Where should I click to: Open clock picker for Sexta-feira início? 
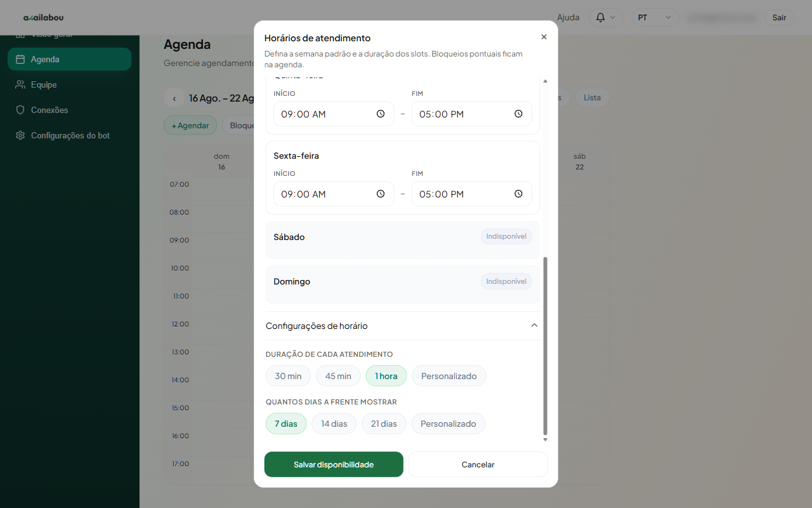(381, 194)
